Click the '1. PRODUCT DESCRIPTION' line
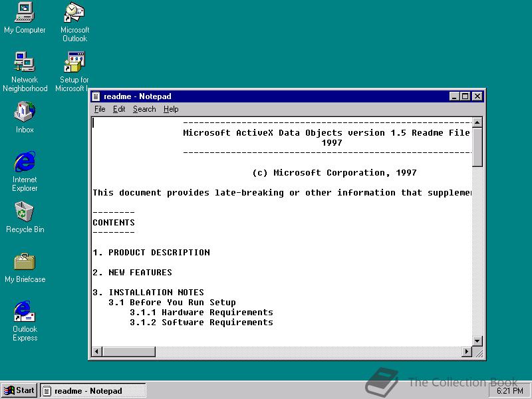Viewport: 532px width, 399px height. 152,253
